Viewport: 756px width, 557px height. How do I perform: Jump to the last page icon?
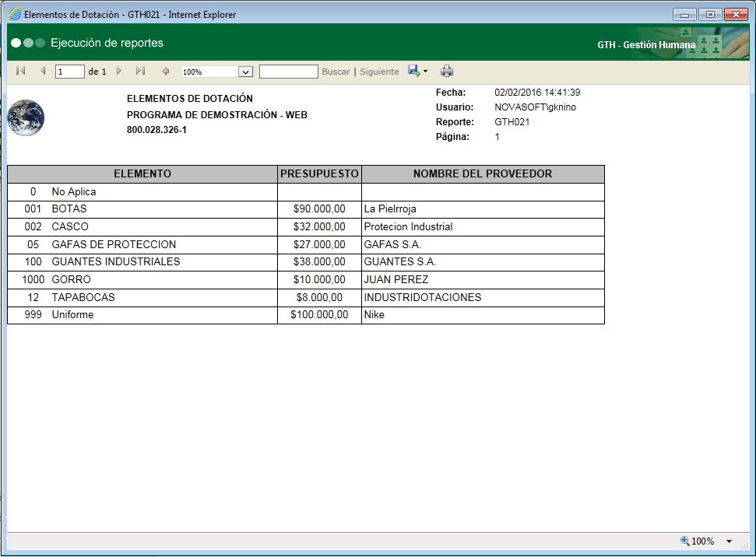[x=140, y=71]
